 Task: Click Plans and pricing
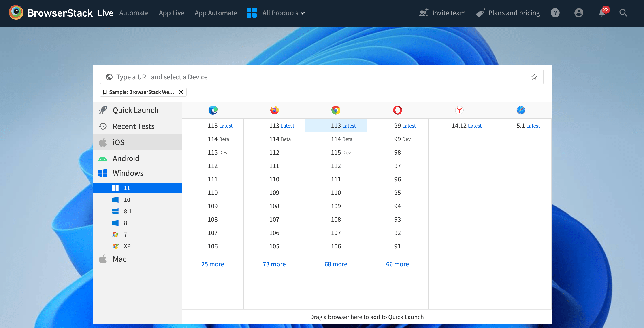tap(514, 13)
